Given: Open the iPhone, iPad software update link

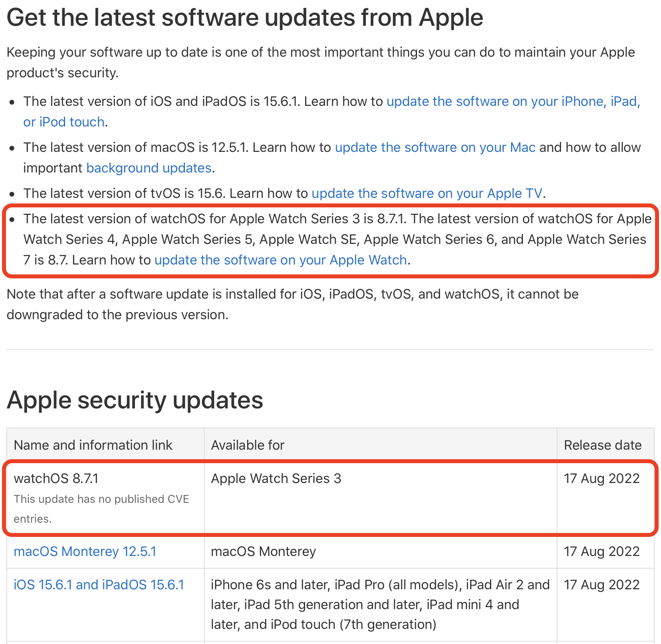Looking at the screenshot, I should pyautogui.click(x=513, y=102).
